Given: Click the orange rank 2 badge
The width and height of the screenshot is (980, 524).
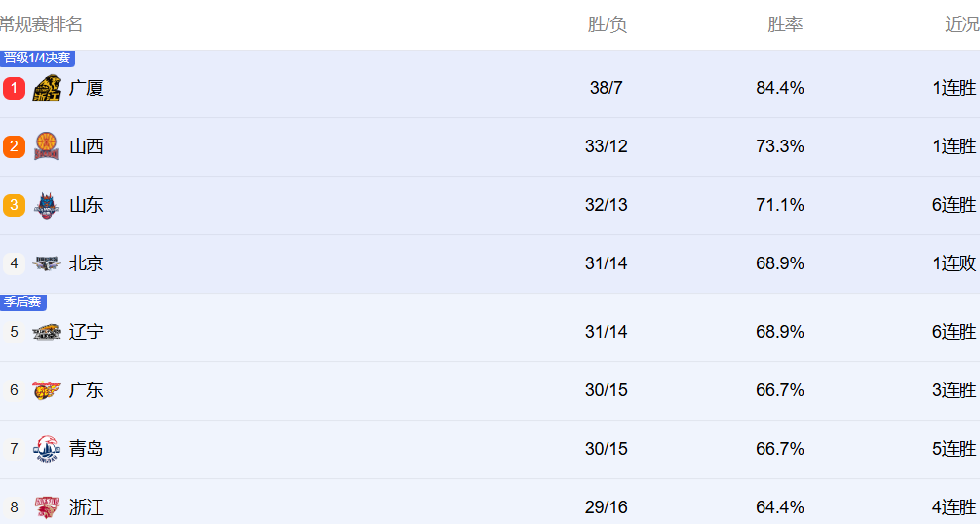Looking at the screenshot, I should point(14,146).
